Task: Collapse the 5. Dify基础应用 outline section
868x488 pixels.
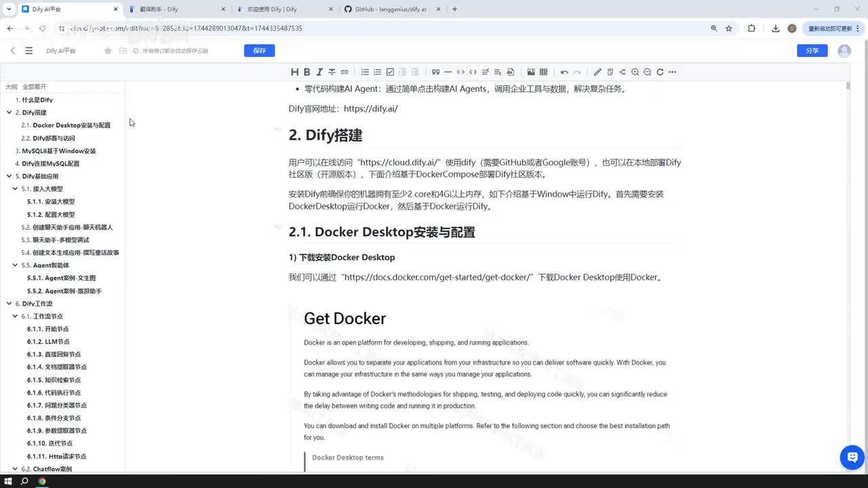Action: click(9, 176)
